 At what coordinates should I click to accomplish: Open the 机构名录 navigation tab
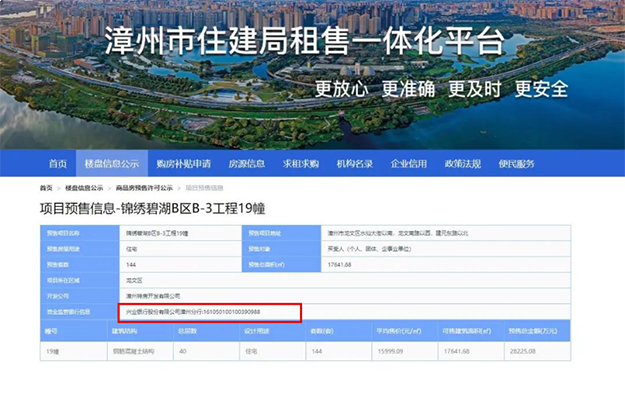click(x=355, y=163)
